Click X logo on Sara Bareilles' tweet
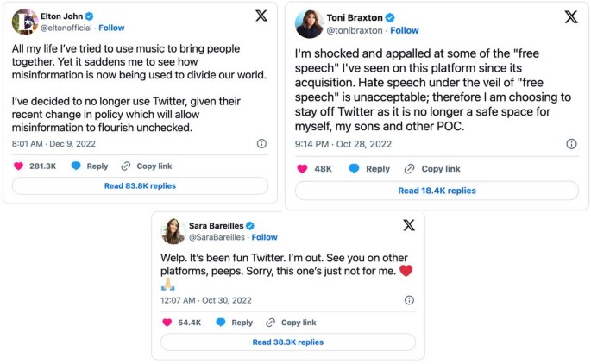591x364 pixels. [x=409, y=225]
